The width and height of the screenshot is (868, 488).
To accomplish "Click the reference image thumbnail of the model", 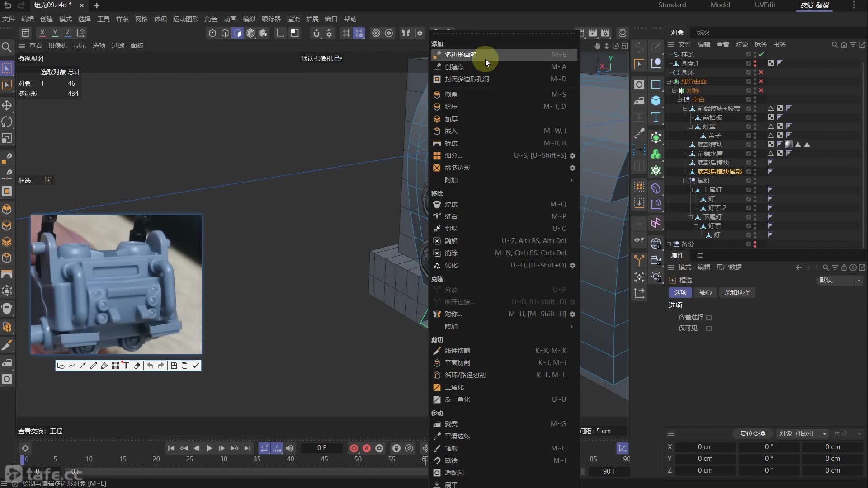I will tap(116, 284).
